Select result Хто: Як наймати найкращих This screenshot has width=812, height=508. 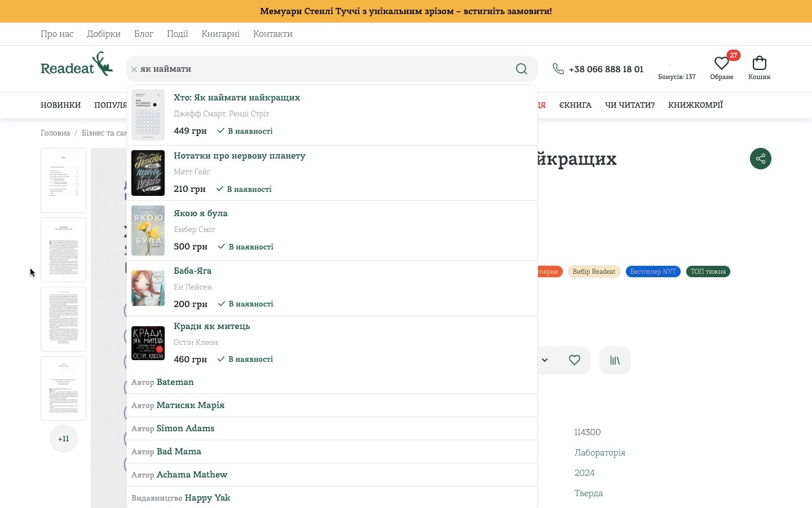pos(237,98)
